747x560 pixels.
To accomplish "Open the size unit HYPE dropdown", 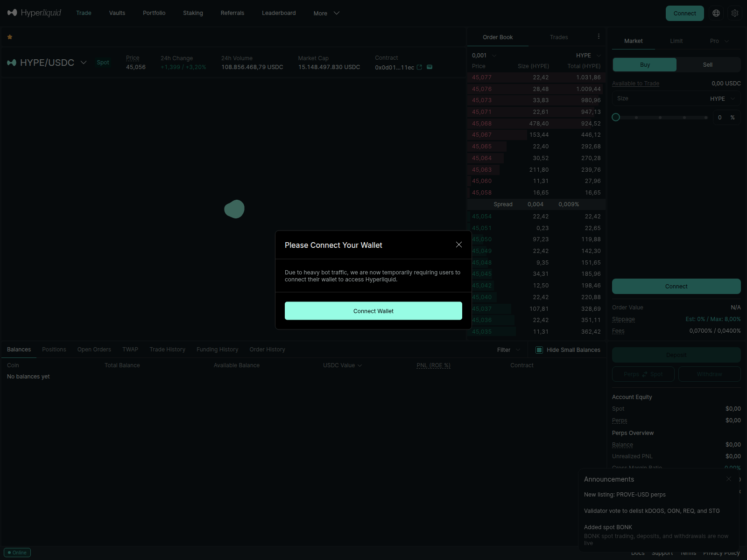I will pyautogui.click(x=723, y=99).
